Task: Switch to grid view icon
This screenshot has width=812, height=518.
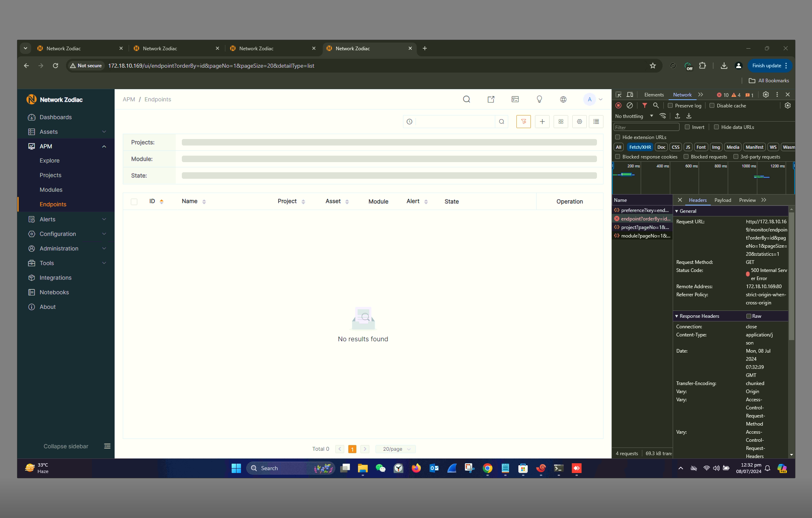Action: click(x=561, y=122)
